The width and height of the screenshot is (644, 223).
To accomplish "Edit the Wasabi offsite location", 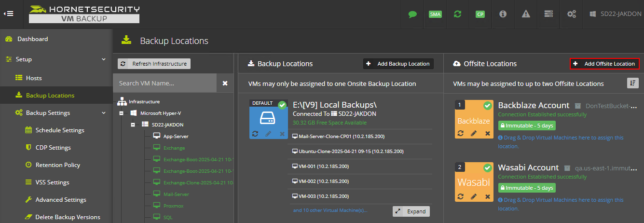I will [x=474, y=196].
